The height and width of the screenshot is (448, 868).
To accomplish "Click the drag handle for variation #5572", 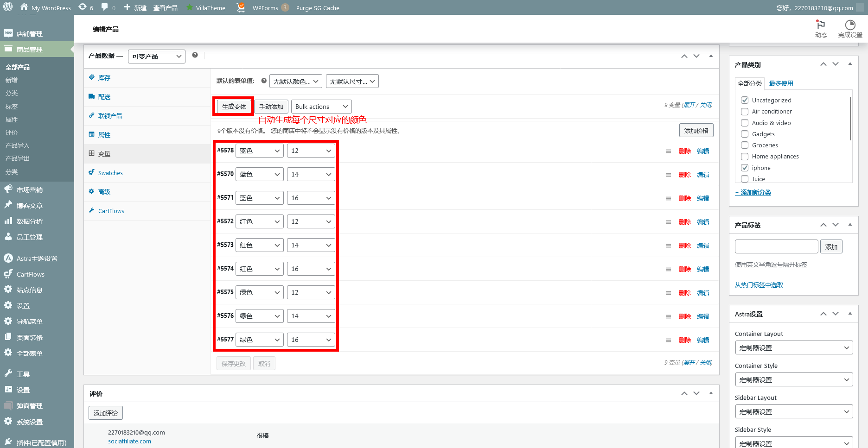I will point(668,222).
